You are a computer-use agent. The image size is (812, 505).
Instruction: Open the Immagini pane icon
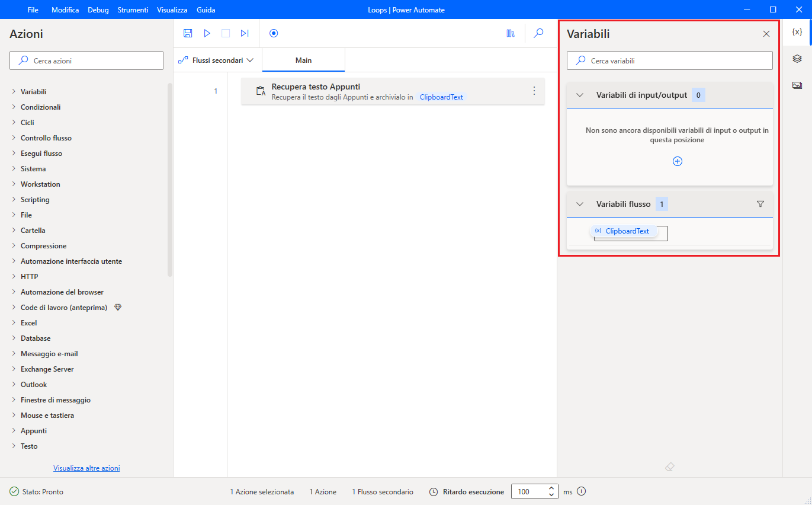797,85
